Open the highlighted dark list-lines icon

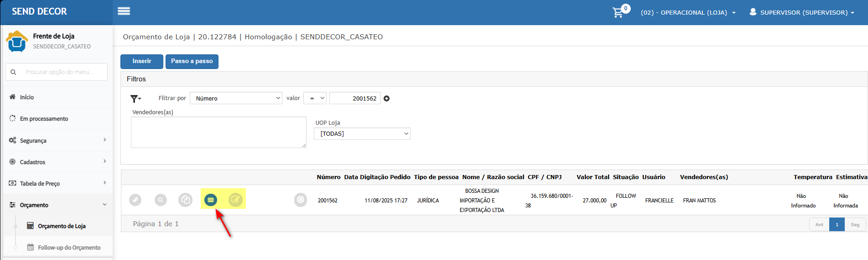[211, 200]
